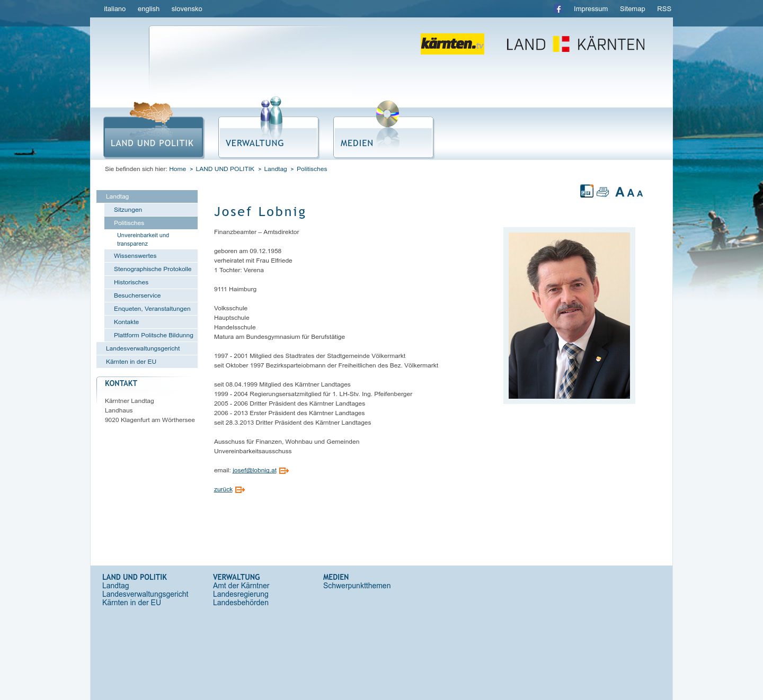This screenshot has height=700, width=763.
Task: Open Besucherservice in the sidebar
Action: [151, 295]
